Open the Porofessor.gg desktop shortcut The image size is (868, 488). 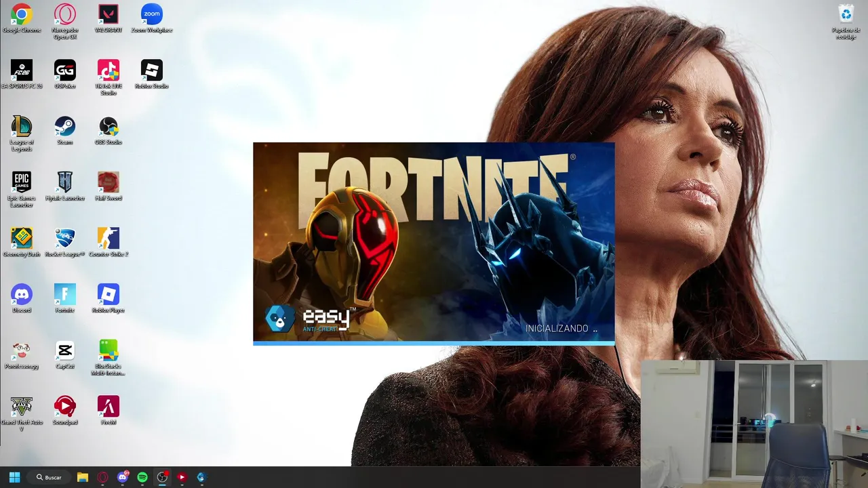22,356
